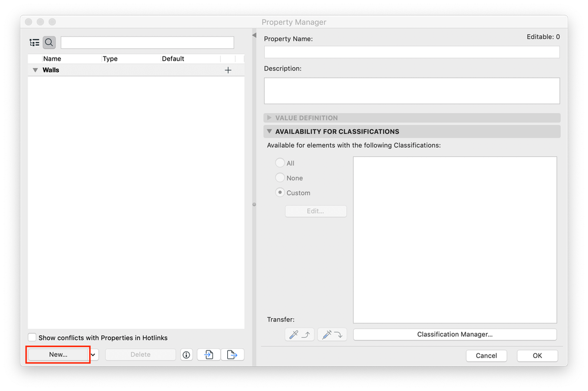
Task: Click the Description text box
Action: click(x=412, y=91)
